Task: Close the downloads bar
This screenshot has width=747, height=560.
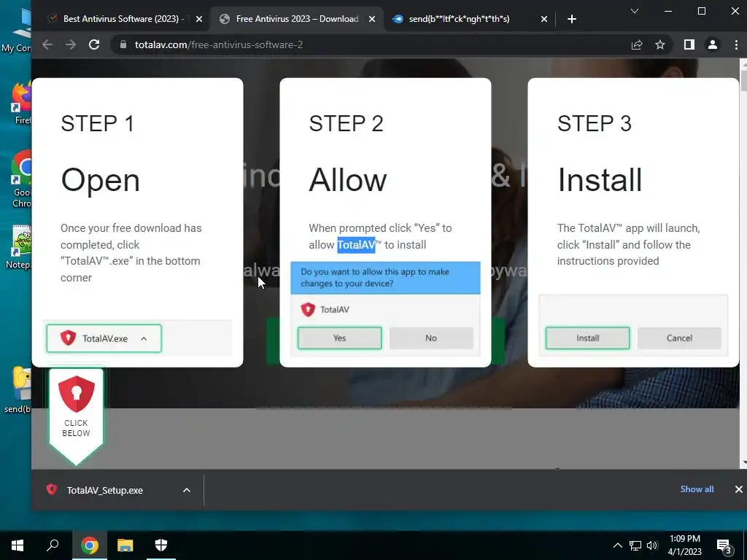Action: point(738,489)
